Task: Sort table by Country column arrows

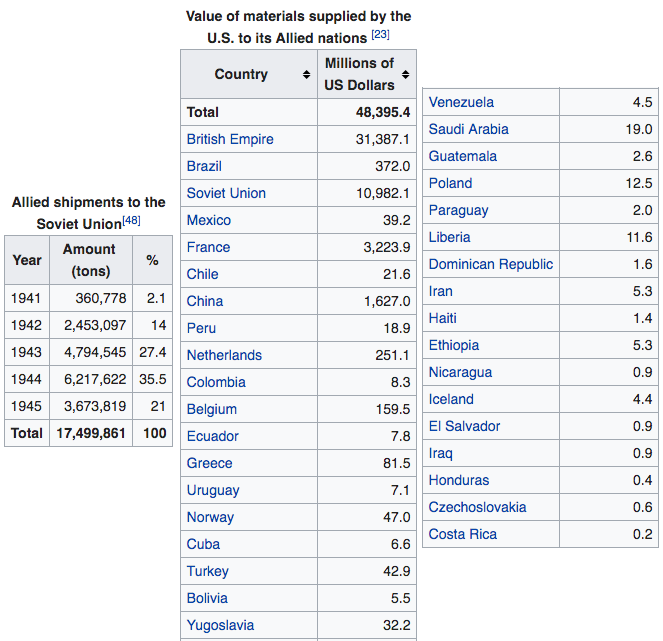Action: (x=307, y=75)
